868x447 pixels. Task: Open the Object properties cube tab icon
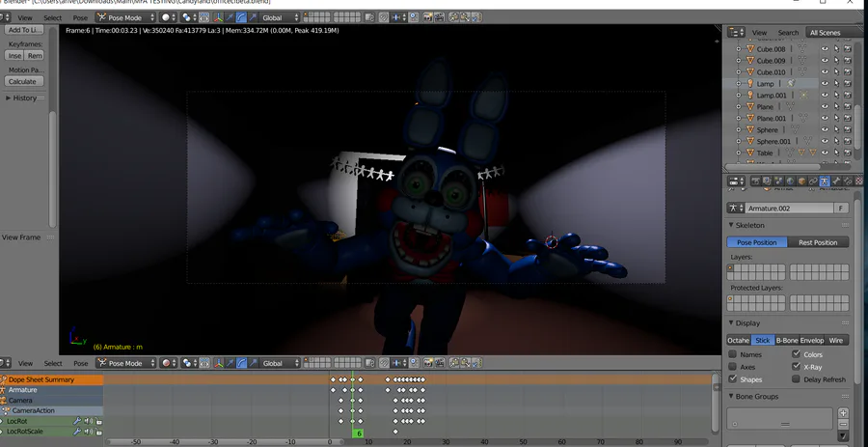(x=801, y=182)
